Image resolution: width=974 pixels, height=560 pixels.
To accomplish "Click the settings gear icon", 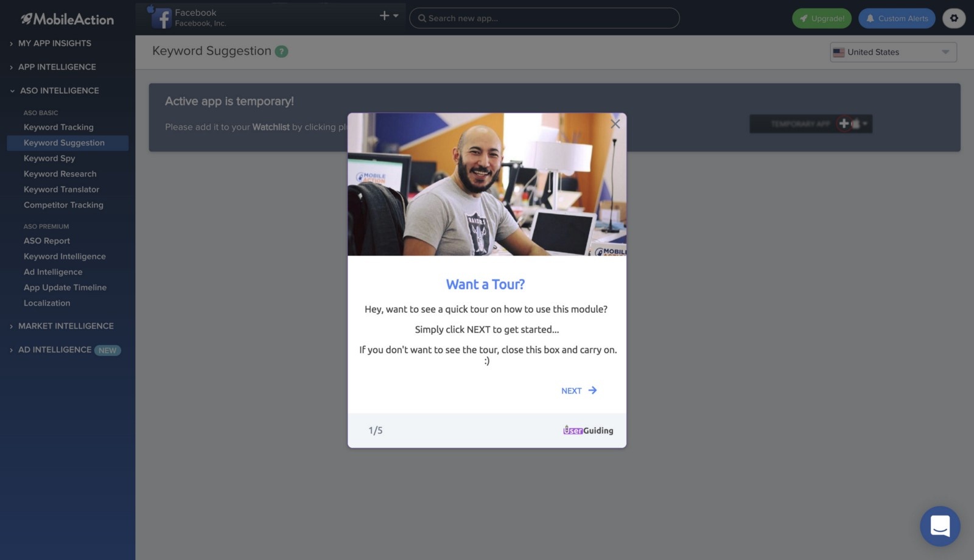I will [x=953, y=18].
